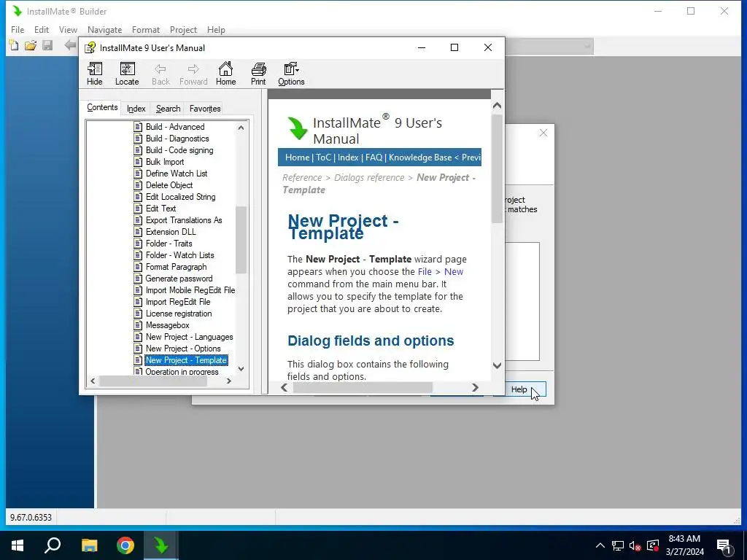This screenshot has height=560, width=747.
Task: Click the green arrow logo in manual page
Action: 298,128
